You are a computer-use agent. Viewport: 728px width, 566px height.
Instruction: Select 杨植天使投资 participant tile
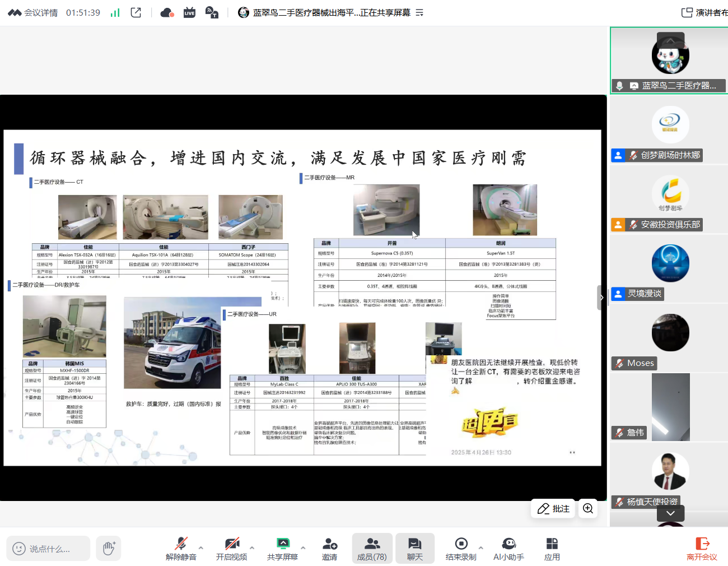coord(669,477)
